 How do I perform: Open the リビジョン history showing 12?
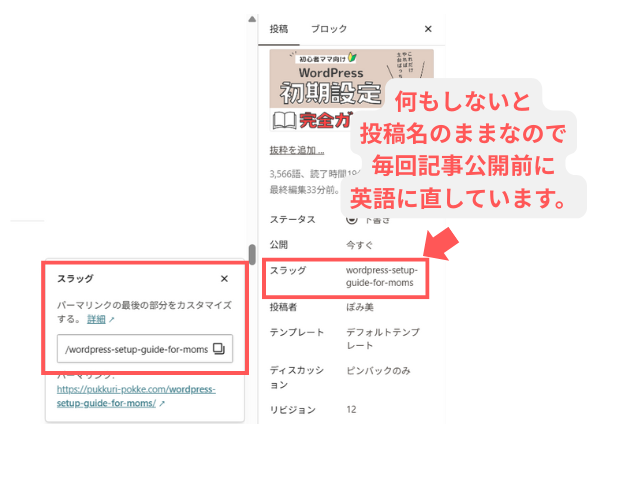[x=352, y=410]
